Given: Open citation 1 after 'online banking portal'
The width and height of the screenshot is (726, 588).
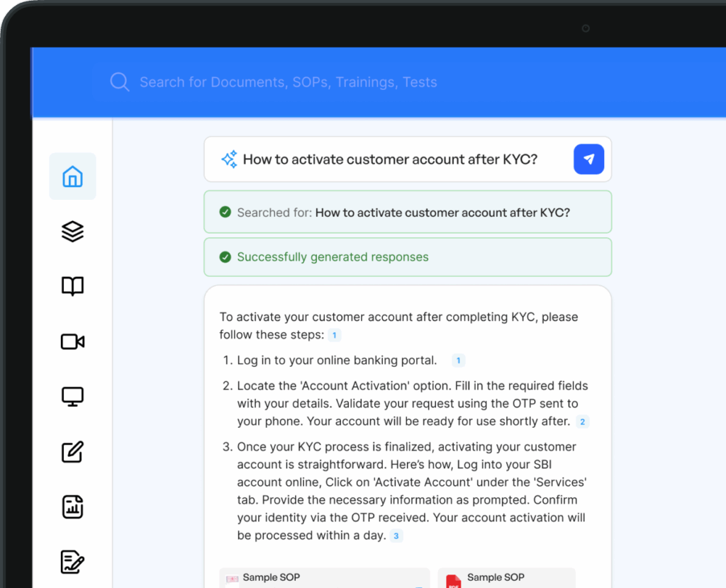Looking at the screenshot, I should pos(458,361).
